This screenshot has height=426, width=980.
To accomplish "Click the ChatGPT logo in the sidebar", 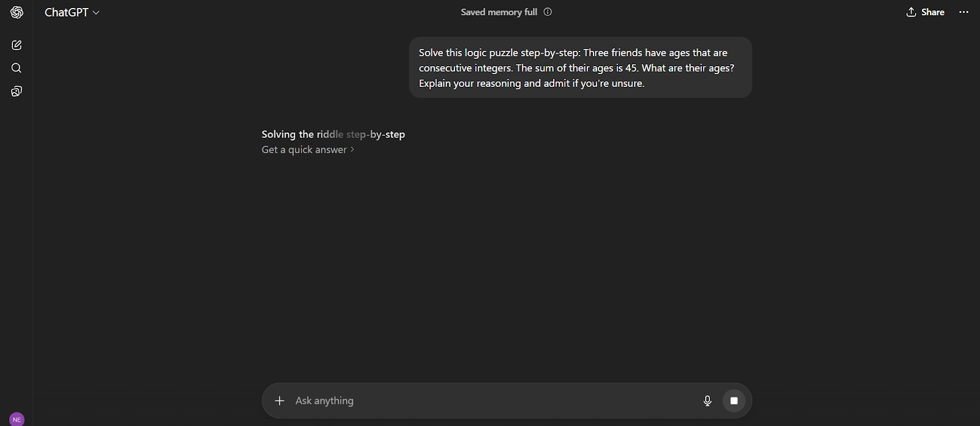I will click(17, 12).
